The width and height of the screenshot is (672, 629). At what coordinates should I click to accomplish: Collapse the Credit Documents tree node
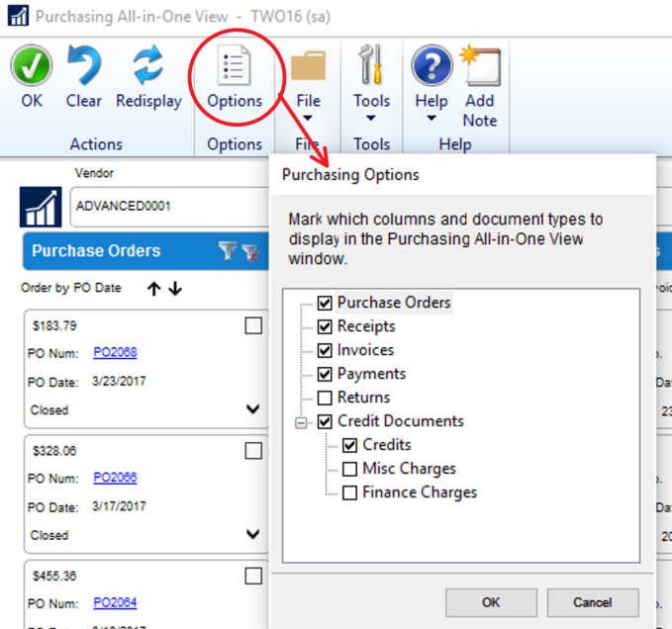tap(301, 421)
